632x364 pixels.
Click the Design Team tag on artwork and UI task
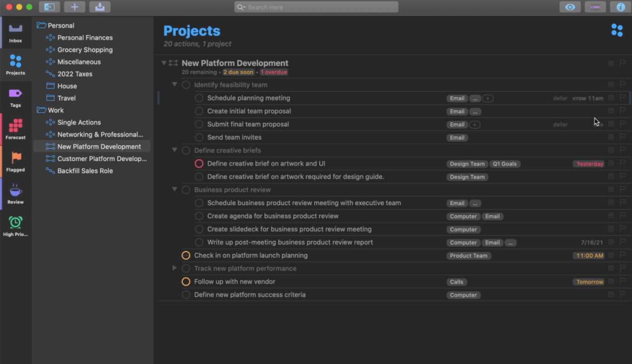467,164
